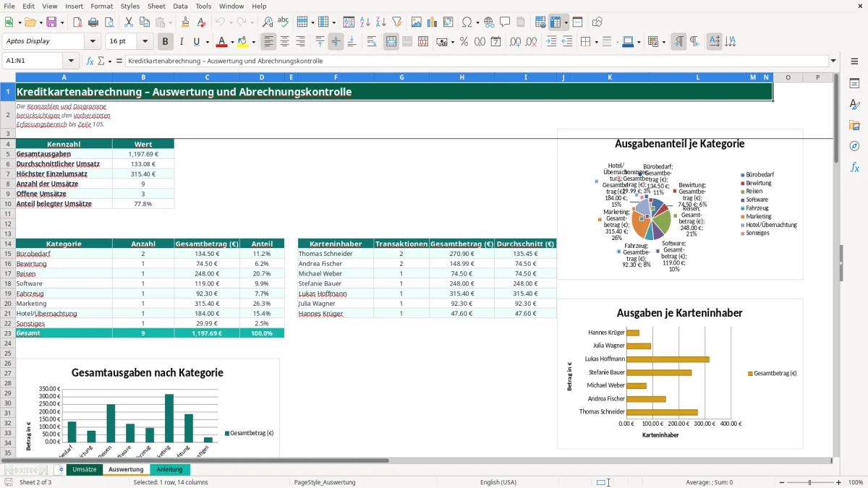Toggle Merge and Center Cells
868x488 pixels.
coord(391,42)
